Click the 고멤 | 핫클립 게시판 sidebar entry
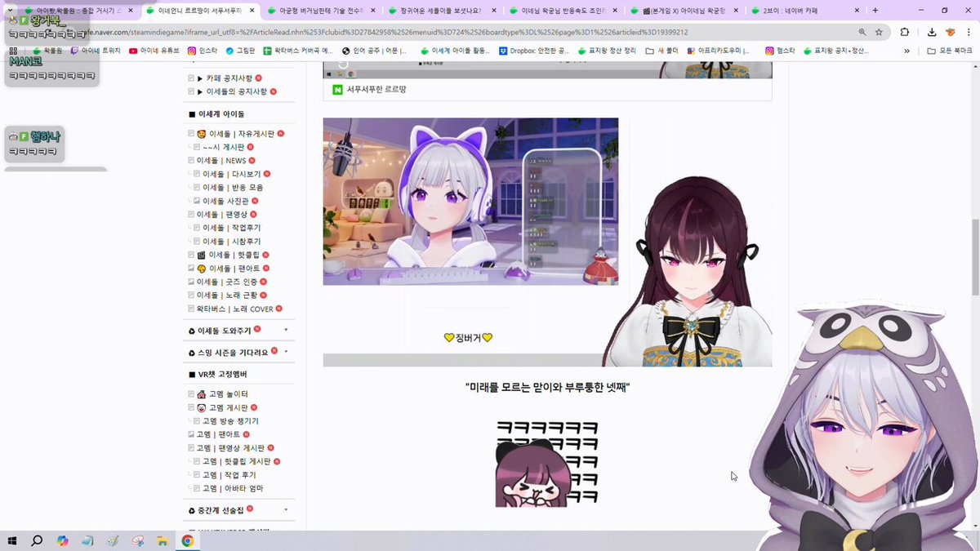Screen dimensions: 980x551 [237, 461]
